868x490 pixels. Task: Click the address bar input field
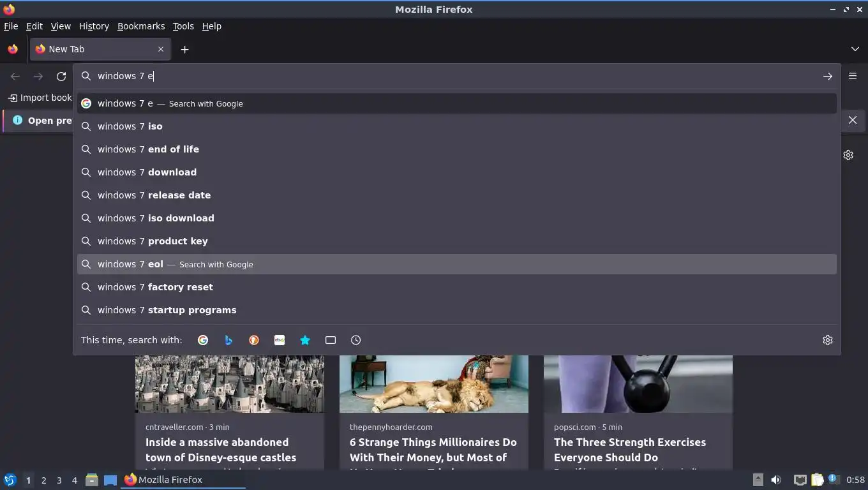point(456,76)
